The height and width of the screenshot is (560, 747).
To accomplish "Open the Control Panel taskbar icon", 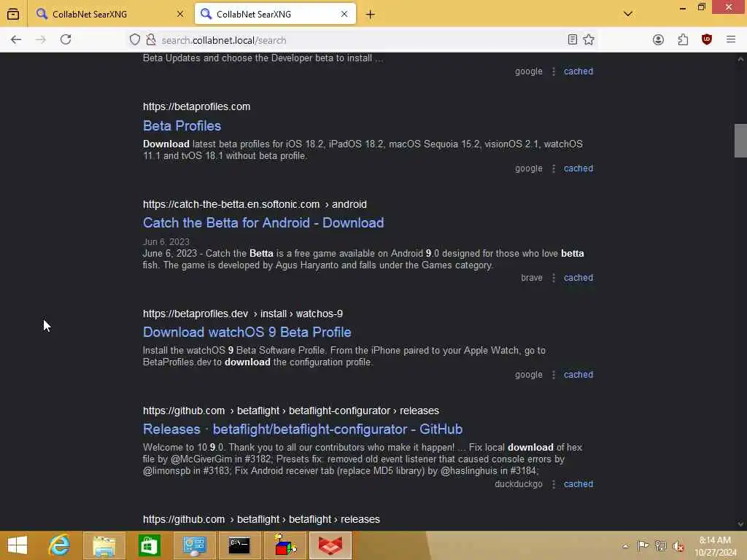I will pos(194,545).
